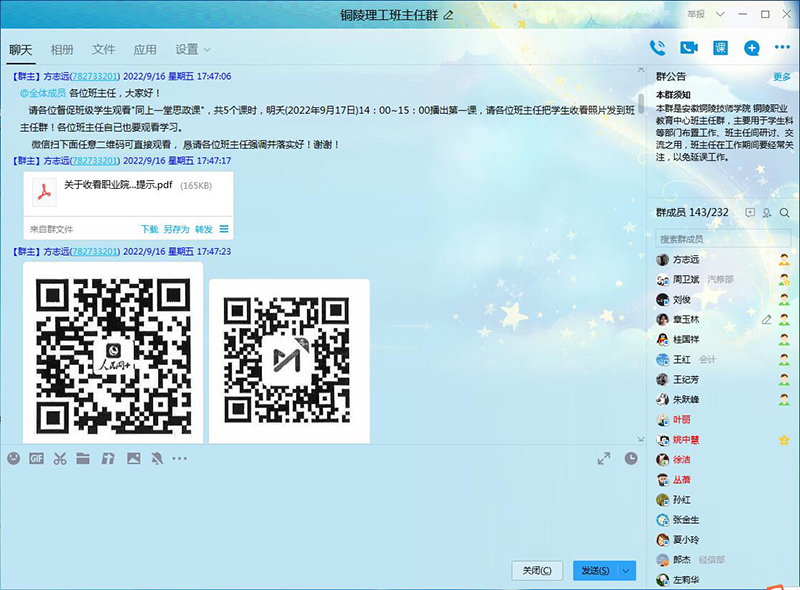Switch to the 相册 tab
The height and width of the screenshot is (590, 800).
pos(62,50)
